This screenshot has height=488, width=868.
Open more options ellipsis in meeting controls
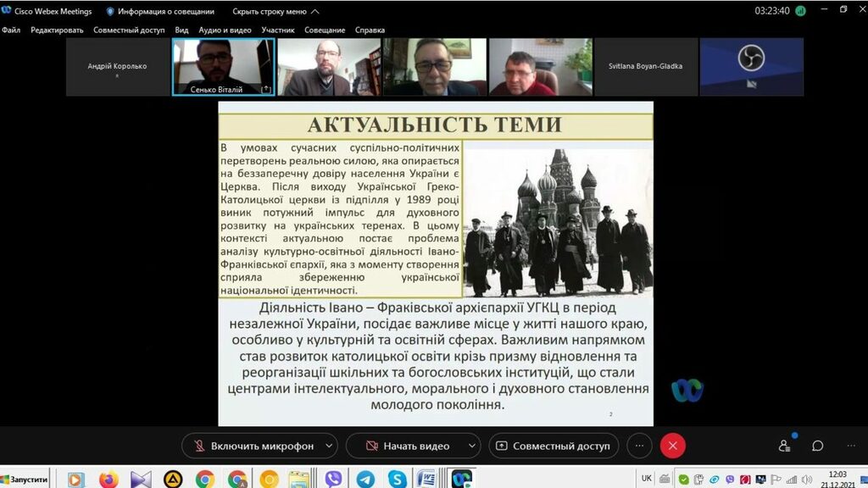click(x=640, y=446)
